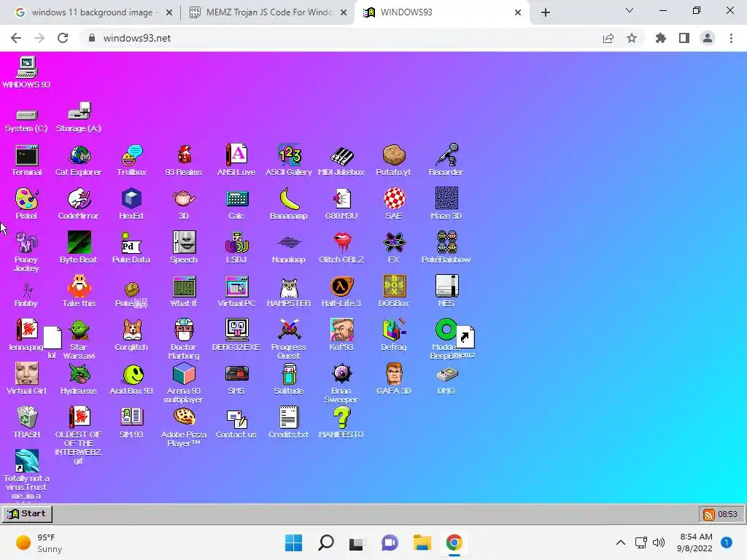Select the 93 Realms icon
This screenshot has height=560, width=747.
point(184,160)
